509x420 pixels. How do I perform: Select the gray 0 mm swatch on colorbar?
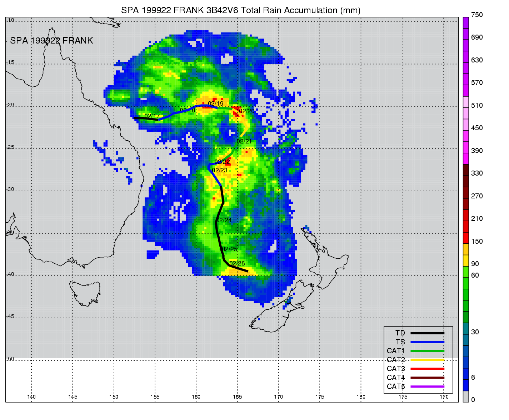point(466,396)
